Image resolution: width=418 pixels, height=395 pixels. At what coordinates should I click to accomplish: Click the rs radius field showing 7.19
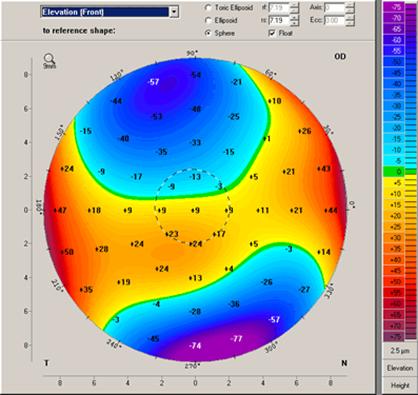[x=279, y=20]
